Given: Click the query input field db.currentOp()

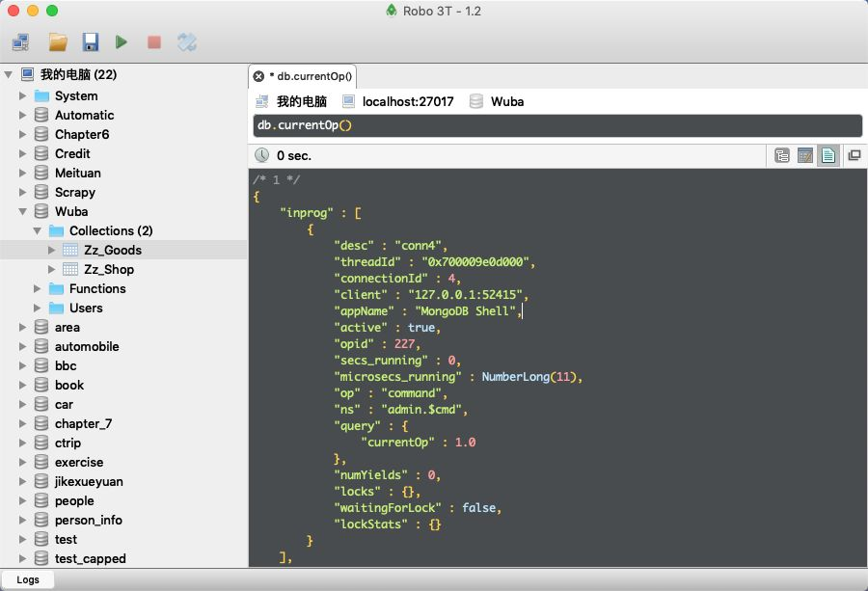Looking at the screenshot, I should click(x=557, y=125).
